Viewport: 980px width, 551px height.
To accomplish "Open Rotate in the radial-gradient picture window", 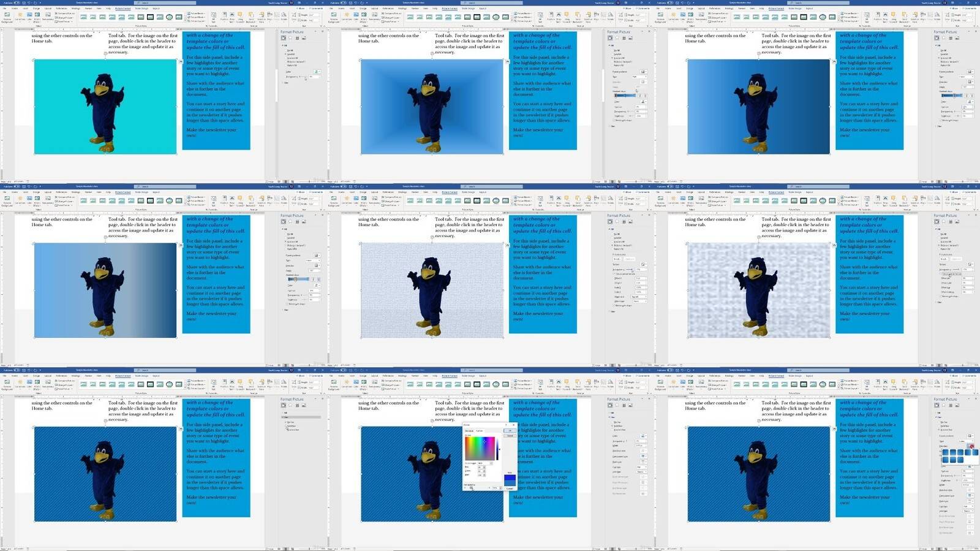I will 610,17.
